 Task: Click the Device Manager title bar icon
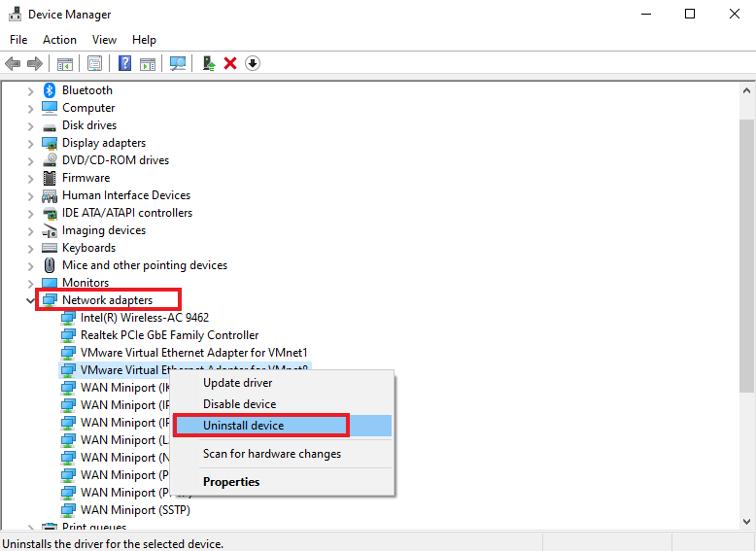pos(15,14)
